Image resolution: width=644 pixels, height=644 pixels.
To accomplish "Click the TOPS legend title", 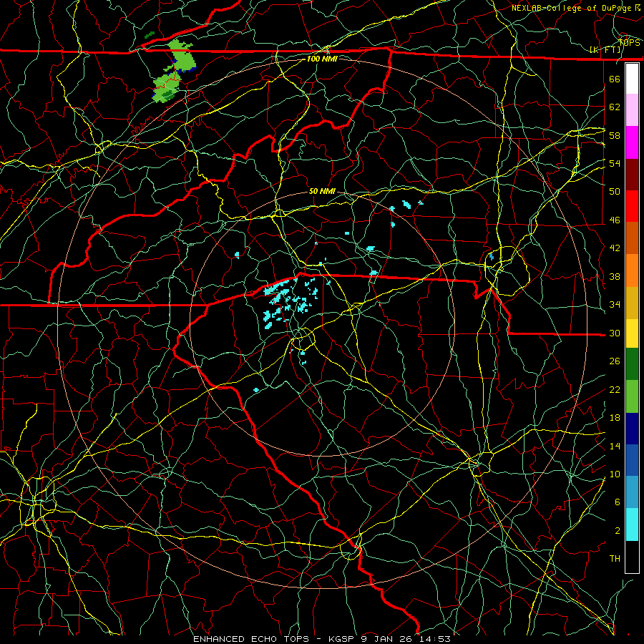I will [x=629, y=43].
